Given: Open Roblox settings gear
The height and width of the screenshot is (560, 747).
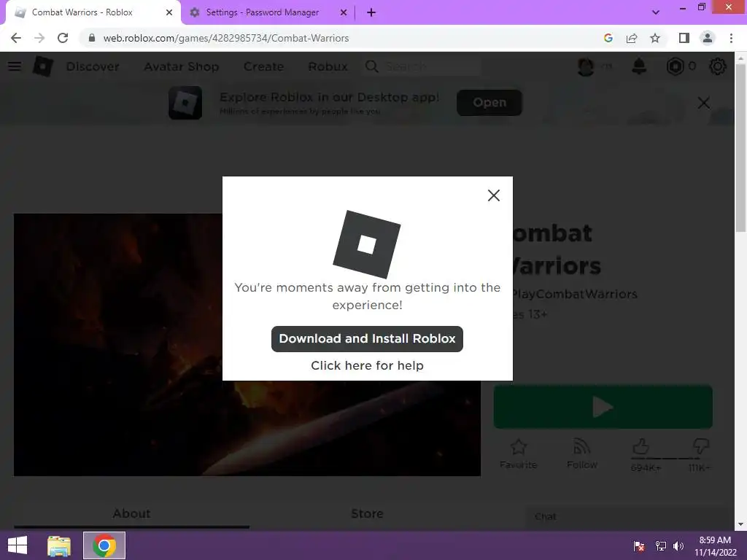Looking at the screenshot, I should pyautogui.click(x=718, y=66).
